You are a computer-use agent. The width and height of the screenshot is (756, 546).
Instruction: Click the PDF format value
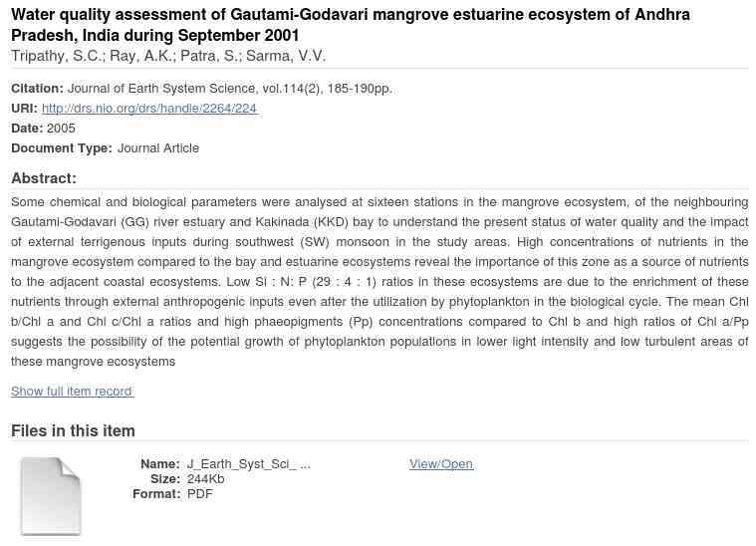199,494
